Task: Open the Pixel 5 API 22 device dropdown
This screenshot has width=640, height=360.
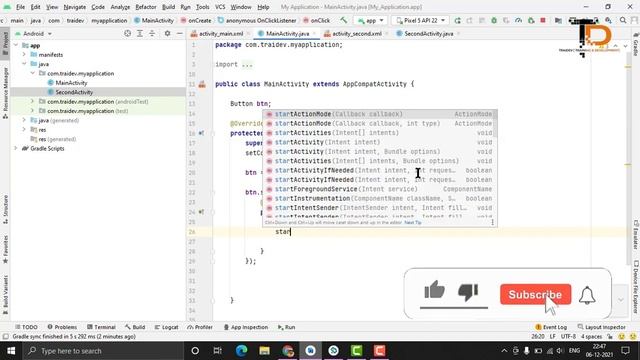Action: click(x=420, y=20)
